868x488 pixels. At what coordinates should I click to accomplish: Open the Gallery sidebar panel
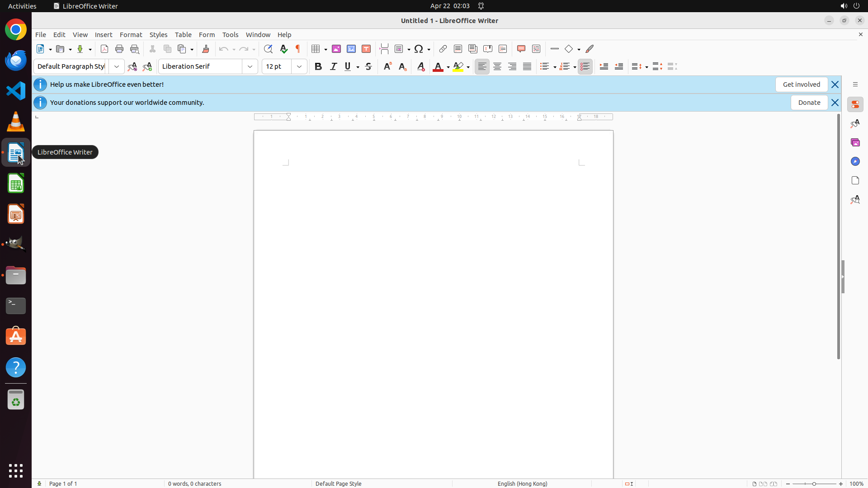pos(855,142)
